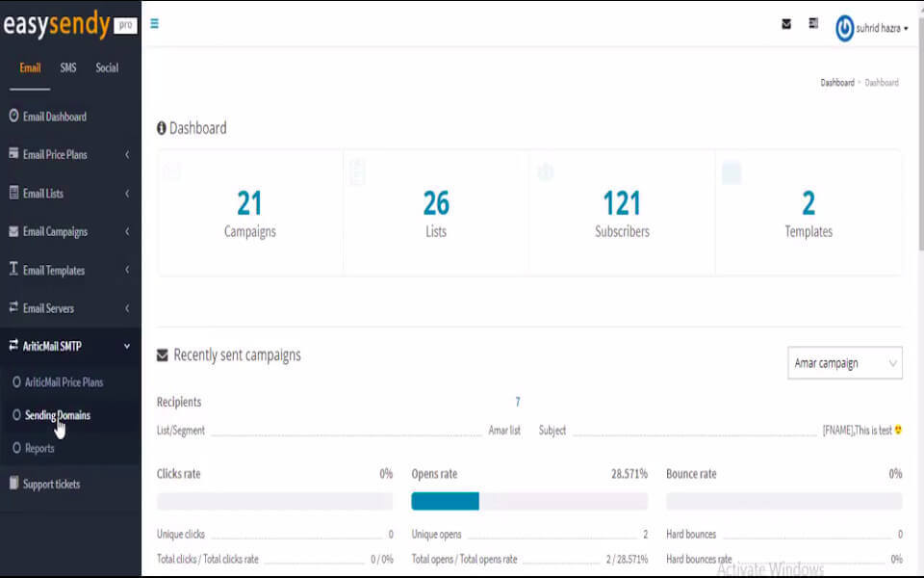Screen dimensions: 924x578
Task: Switch to the Email tab
Action: point(30,67)
